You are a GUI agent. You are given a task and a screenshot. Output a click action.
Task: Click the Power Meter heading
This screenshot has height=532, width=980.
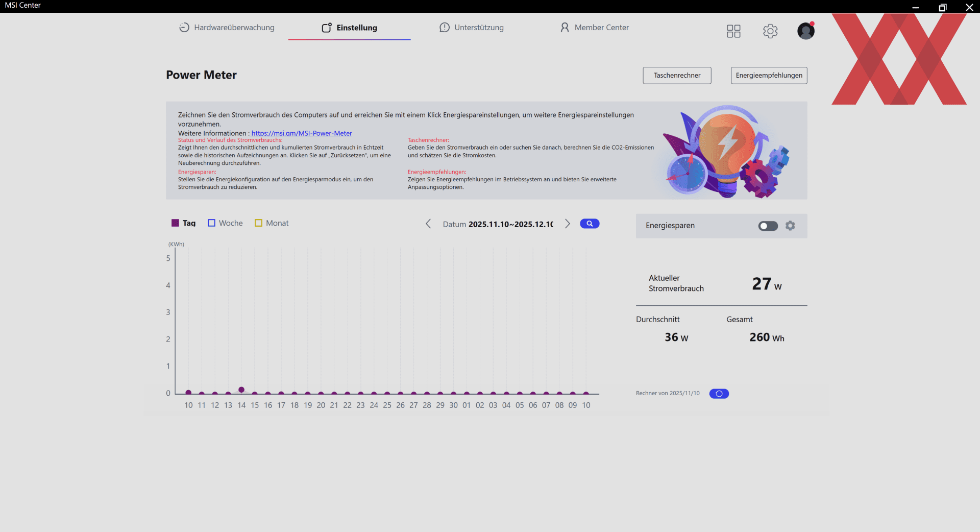201,75
